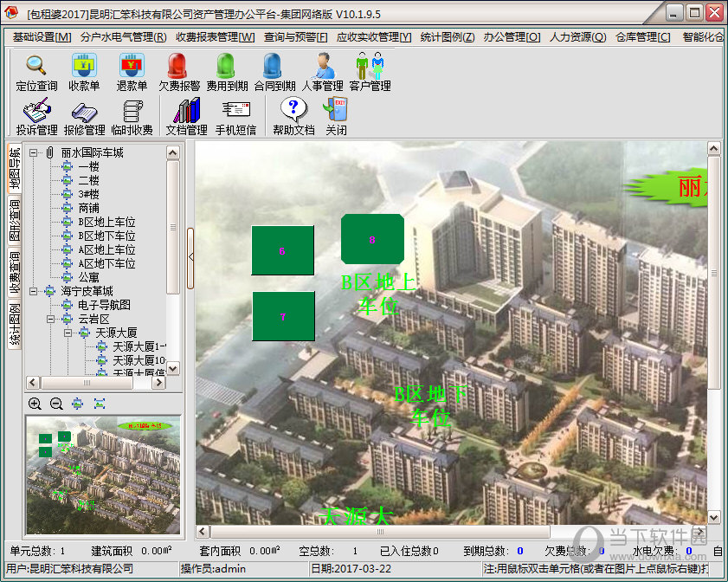This screenshot has height=582, width=728.
Task: Open the 基础设置[M] menu
Action: point(42,37)
